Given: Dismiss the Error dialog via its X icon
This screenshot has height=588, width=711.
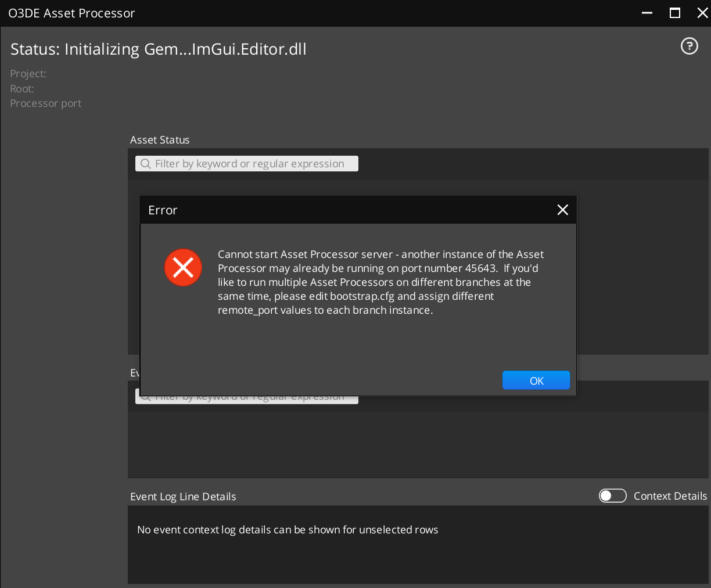Looking at the screenshot, I should click(562, 210).
